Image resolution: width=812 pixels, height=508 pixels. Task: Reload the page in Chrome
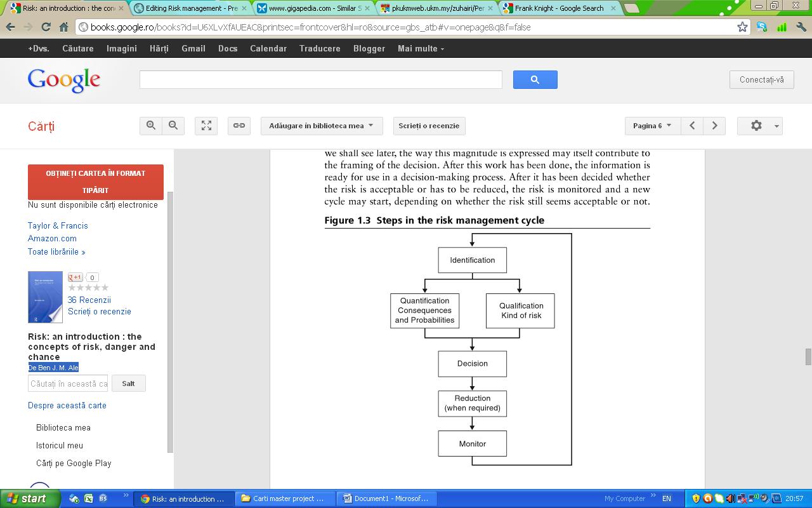46,27
